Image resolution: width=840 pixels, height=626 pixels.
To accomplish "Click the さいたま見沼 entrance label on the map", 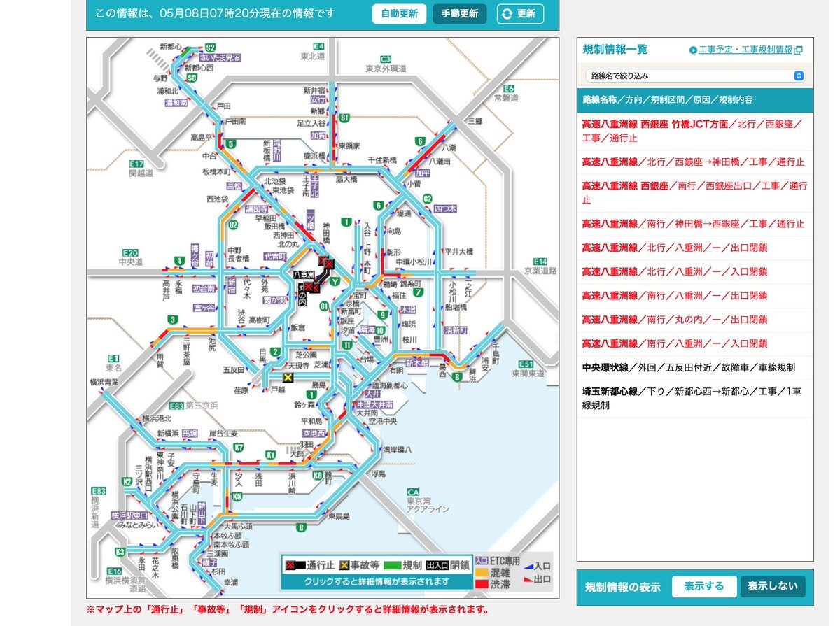I will click(x=219, y=57).
